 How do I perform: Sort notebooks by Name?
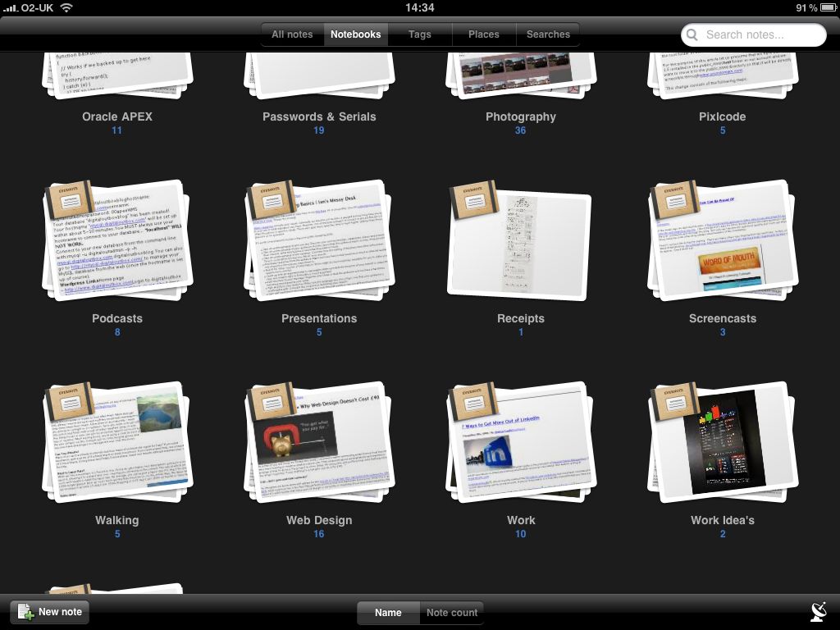click(388, 613)
